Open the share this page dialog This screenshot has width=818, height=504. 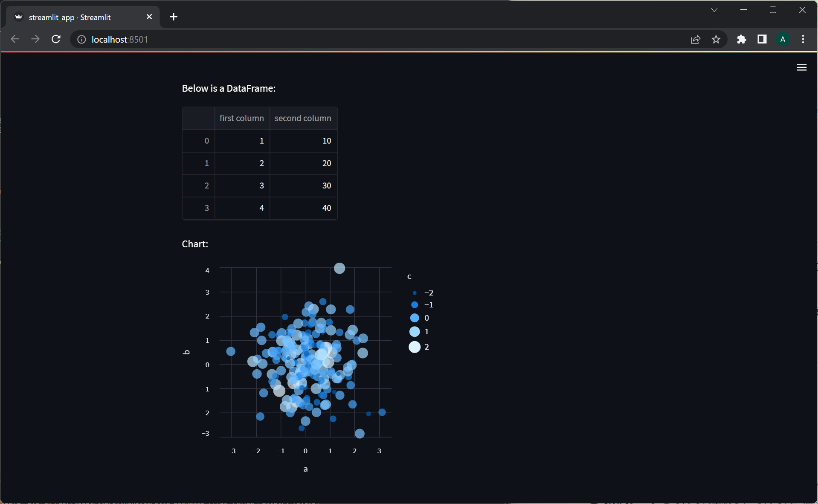click(x=696, y=39)
